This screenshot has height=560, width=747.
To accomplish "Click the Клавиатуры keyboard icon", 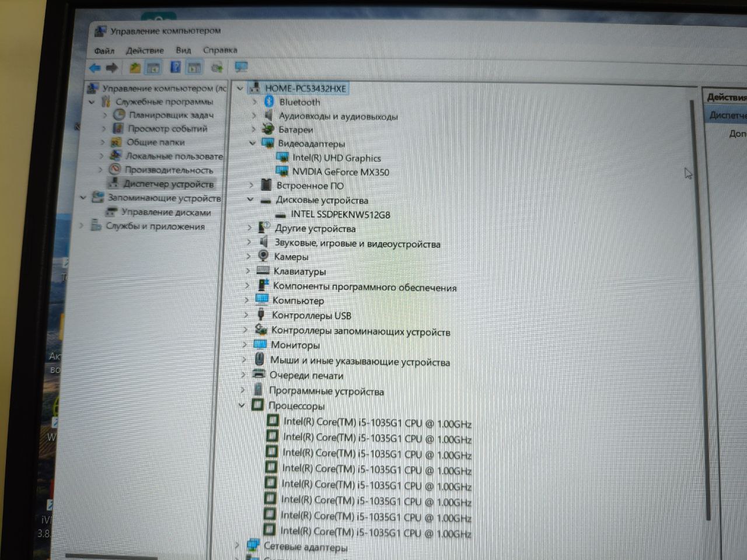I will pyautogui.click(x=263, y=271).
